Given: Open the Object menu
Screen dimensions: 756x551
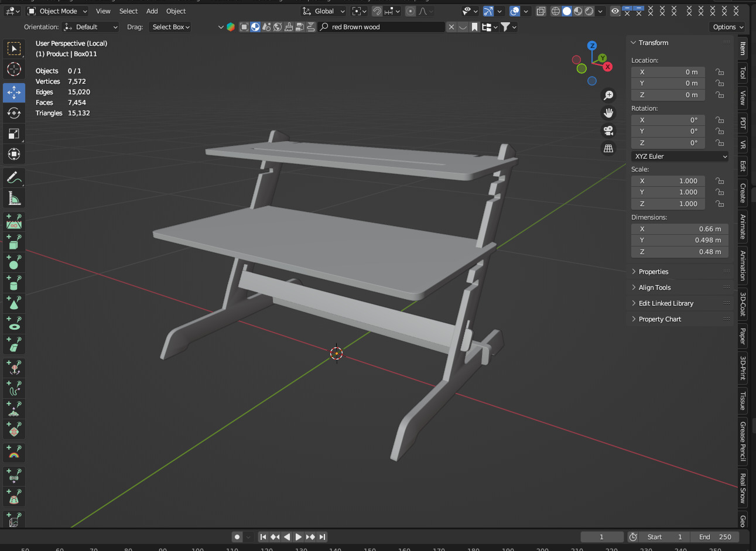Looking at the screenshot, I should point(176,11).
